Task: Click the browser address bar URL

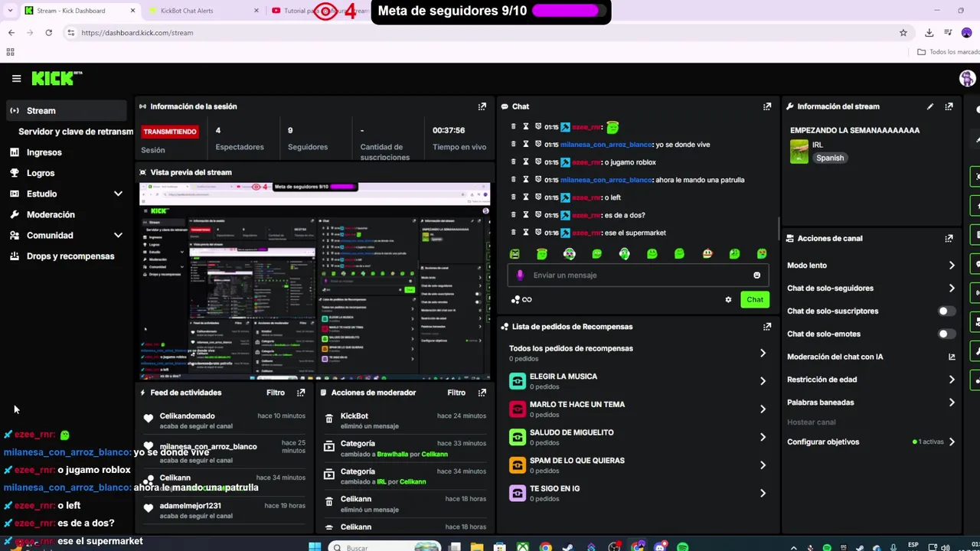Action: pos(137,33)
